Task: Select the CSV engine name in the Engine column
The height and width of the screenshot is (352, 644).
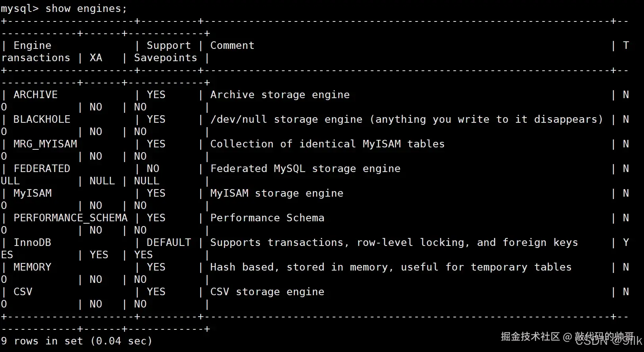Action: pyautogui.click(x=23, y=292)
